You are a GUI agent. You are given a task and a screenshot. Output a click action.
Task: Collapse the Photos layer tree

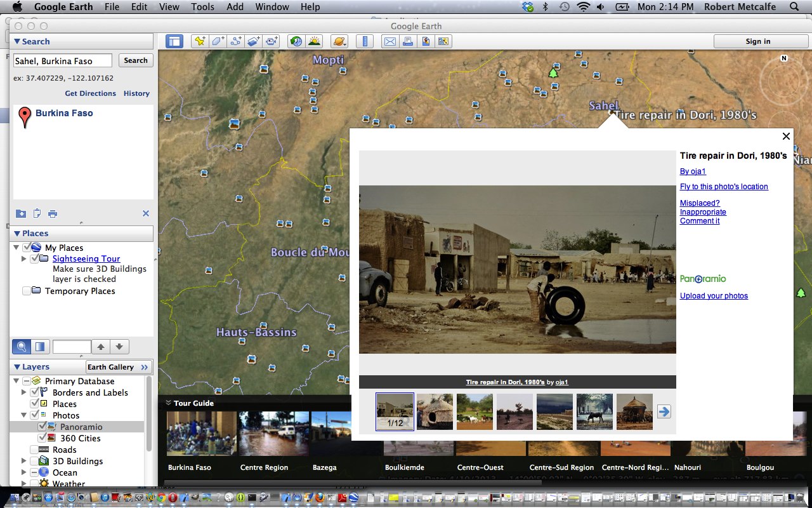[24, 415]
